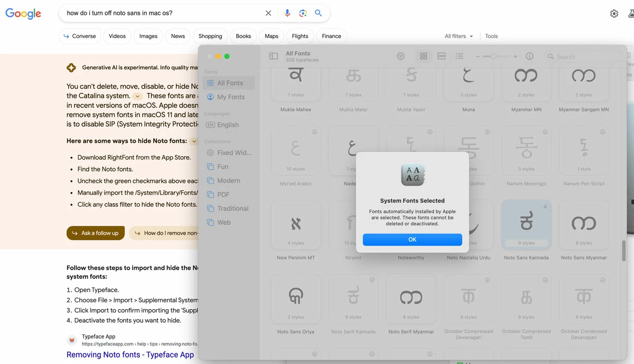
Task: Click download icon on Nanum Myeongjo card
Action: [545, 132]
